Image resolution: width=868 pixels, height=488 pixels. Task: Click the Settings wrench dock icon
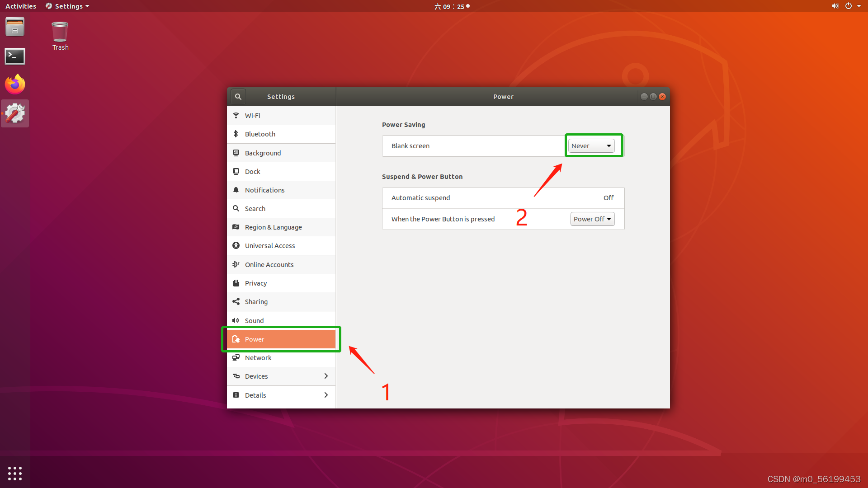(15, 113)
